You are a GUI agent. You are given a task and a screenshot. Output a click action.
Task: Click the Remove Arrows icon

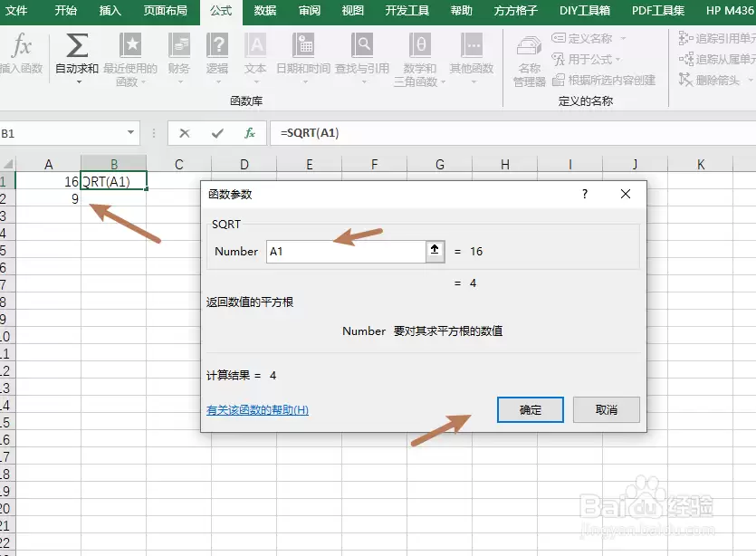[685, 80]
